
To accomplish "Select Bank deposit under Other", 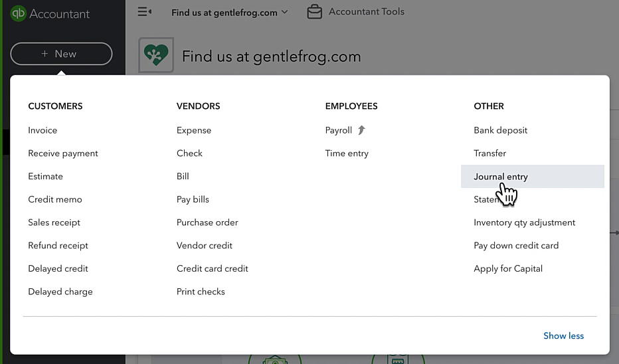I will (501, 130).
